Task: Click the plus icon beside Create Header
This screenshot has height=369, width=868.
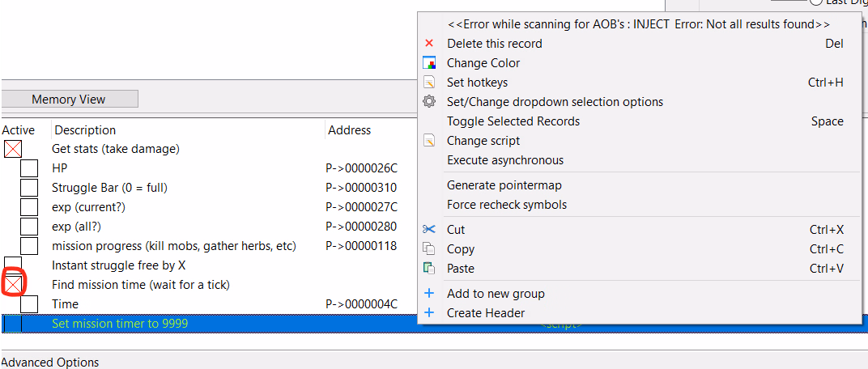Action: (429, 312)
